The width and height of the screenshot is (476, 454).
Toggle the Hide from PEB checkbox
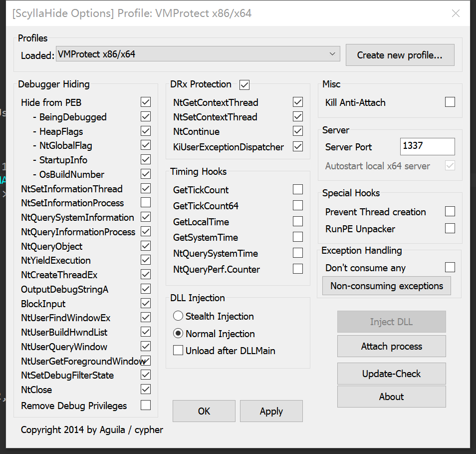tap(146, 102)
